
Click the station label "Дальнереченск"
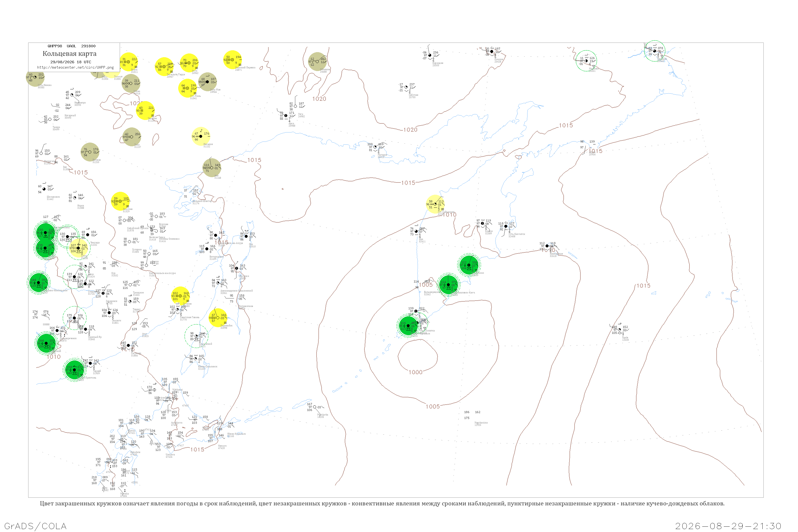pyautogui.click(x=68, y=338)
